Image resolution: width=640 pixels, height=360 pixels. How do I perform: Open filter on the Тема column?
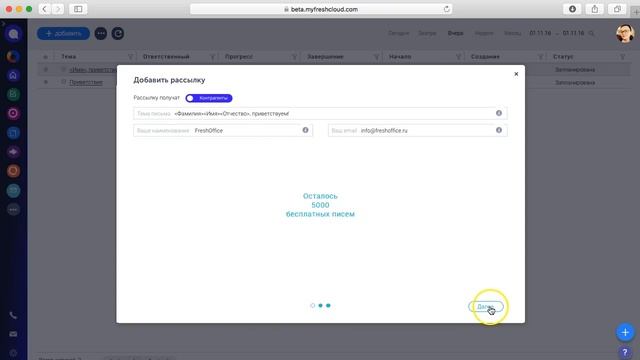click(x=131, y=57)
